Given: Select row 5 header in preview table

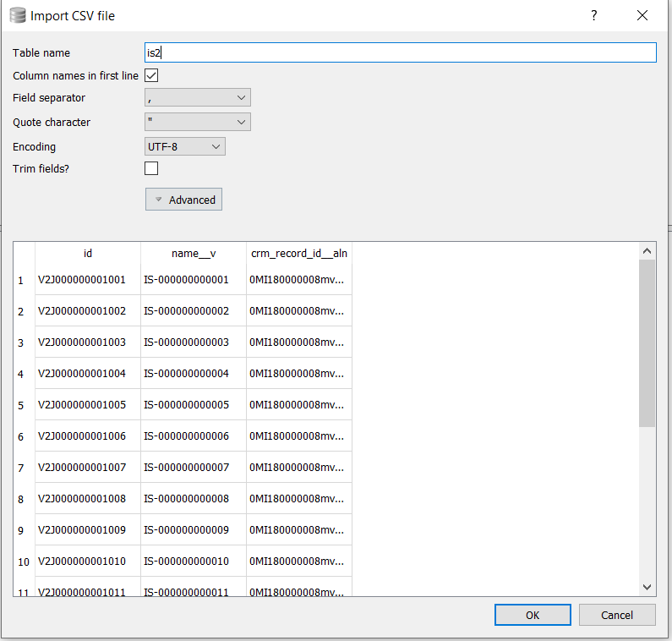Looking at the screenshot, I should (x=21, y=405).
